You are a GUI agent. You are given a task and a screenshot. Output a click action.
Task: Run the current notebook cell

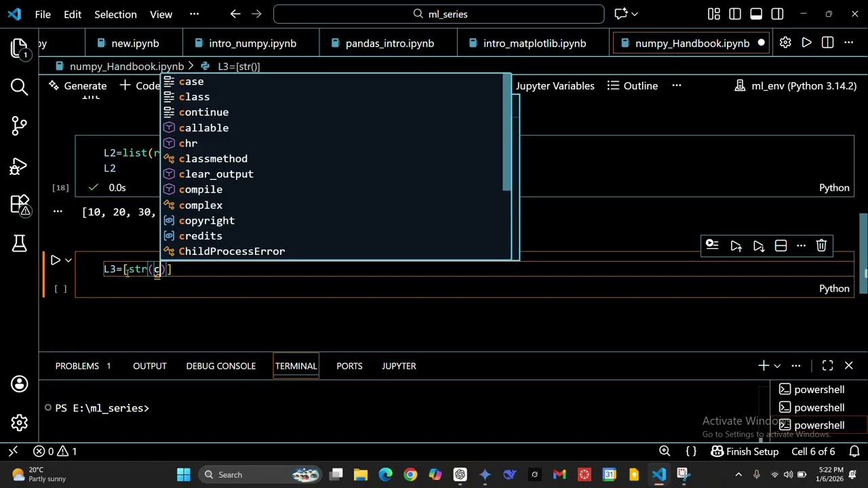tap(56, 260)
